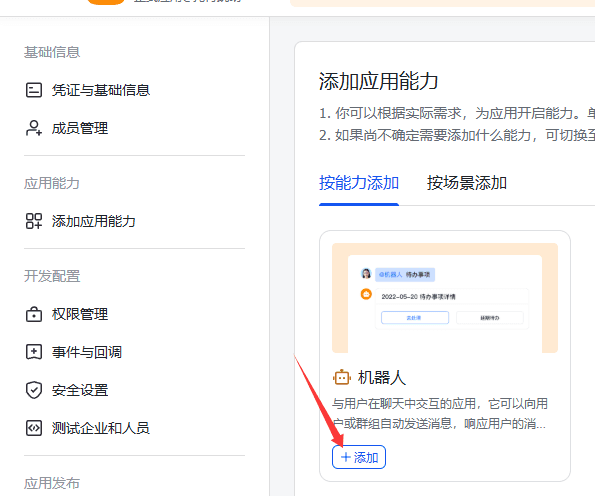This screenshot has width=595, height=496.
Task: Click the credentials and basic info icon
Action: [34, 90]
